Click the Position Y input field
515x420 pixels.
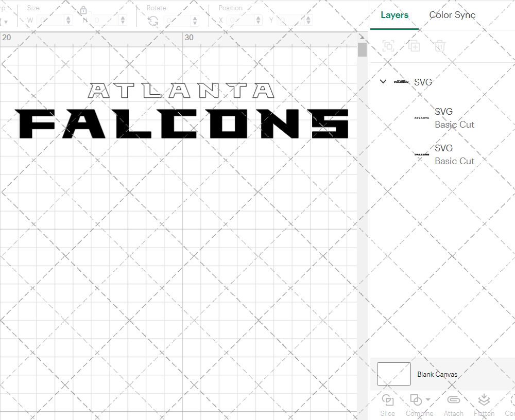click(x=290, y=21)
